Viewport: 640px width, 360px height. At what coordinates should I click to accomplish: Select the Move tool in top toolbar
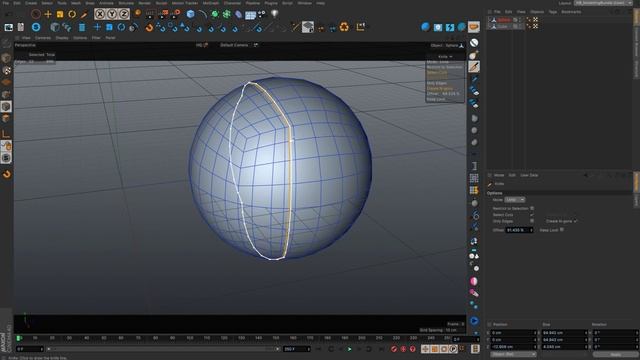coord(48,14)
